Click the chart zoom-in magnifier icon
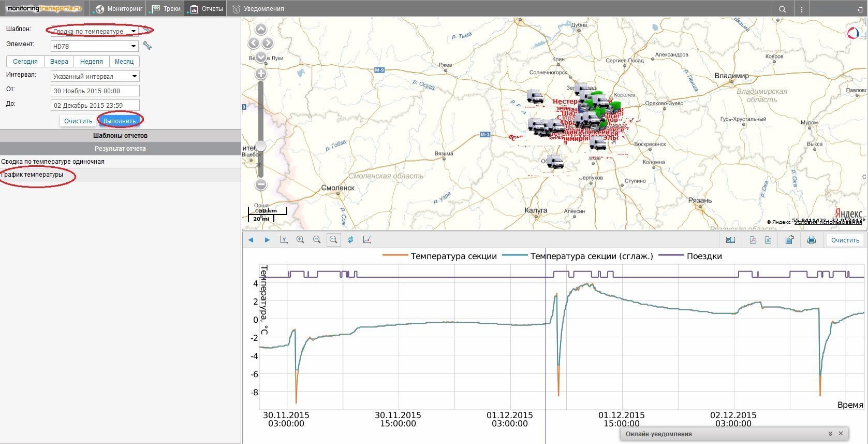 300,240
